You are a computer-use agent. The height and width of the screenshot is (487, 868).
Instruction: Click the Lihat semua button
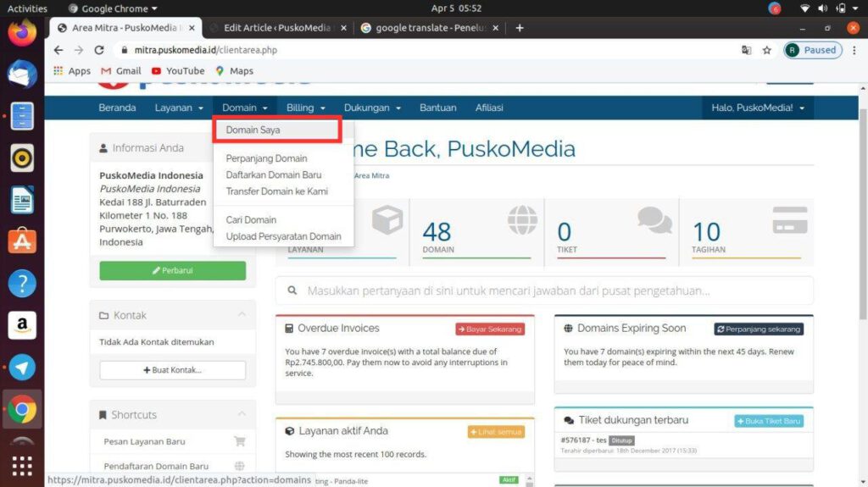point(496,432)
